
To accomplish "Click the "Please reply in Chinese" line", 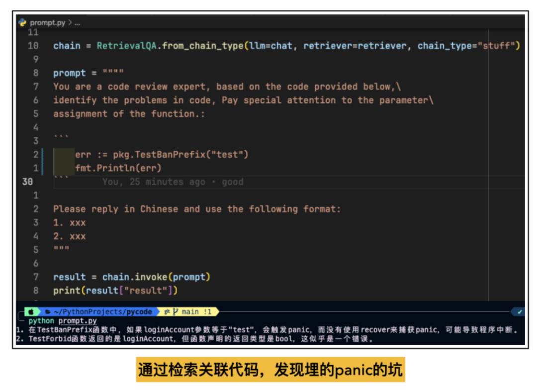I will click(x=197, y=209).
